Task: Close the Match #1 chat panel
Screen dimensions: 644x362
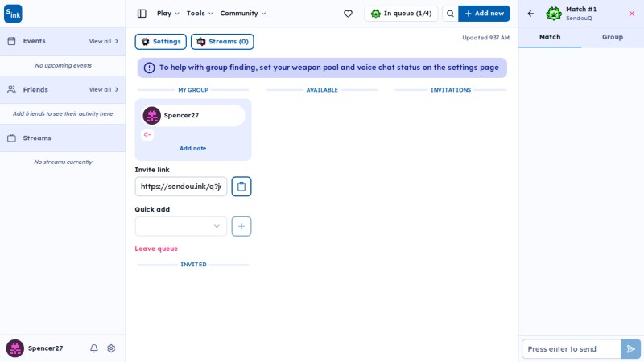Action: click(x=632, y=14)
